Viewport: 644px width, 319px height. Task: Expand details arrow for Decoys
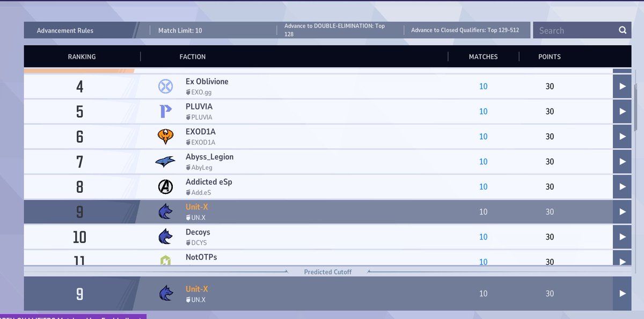pos(622,237)
